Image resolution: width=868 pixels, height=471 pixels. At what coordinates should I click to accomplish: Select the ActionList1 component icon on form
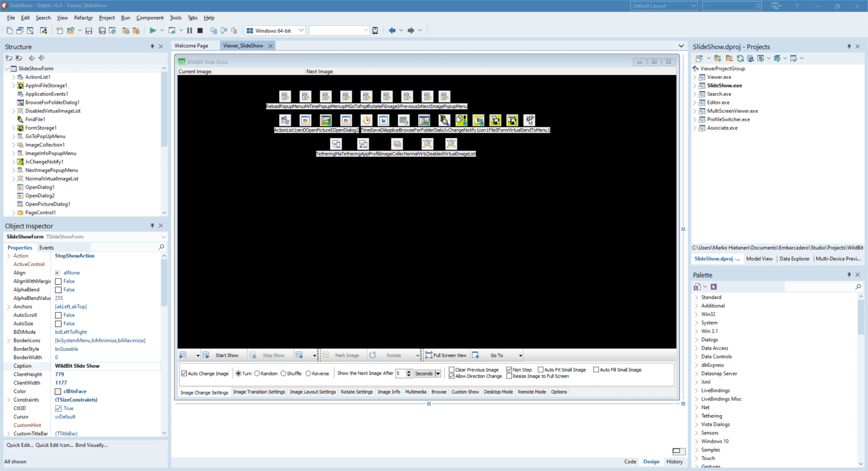pos(285,120)
